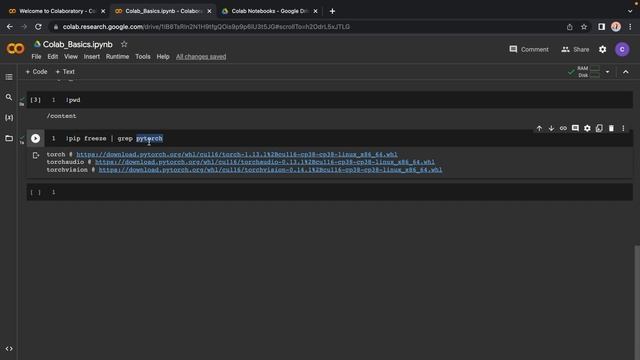Open runtime connection options dropdown

607,72
